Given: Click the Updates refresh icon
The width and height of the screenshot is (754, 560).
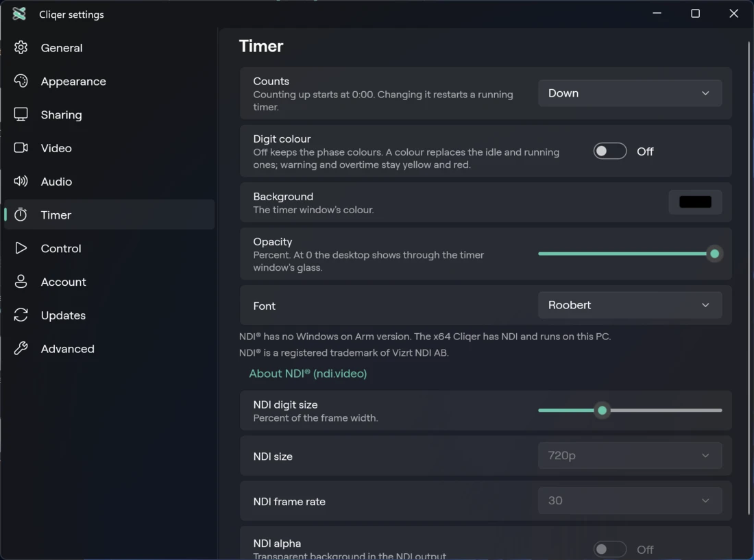Looking at the screenshot, I should point(21,315).
